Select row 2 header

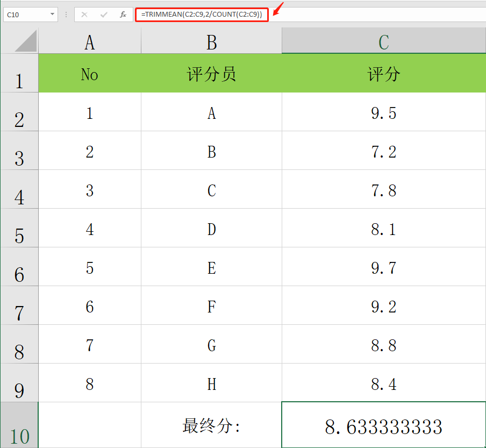(x=19, y=112)
